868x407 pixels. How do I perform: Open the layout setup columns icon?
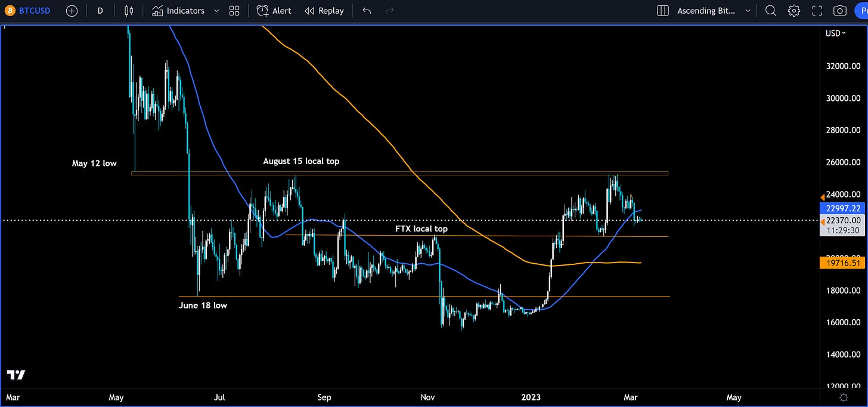[x=662, y=11]
